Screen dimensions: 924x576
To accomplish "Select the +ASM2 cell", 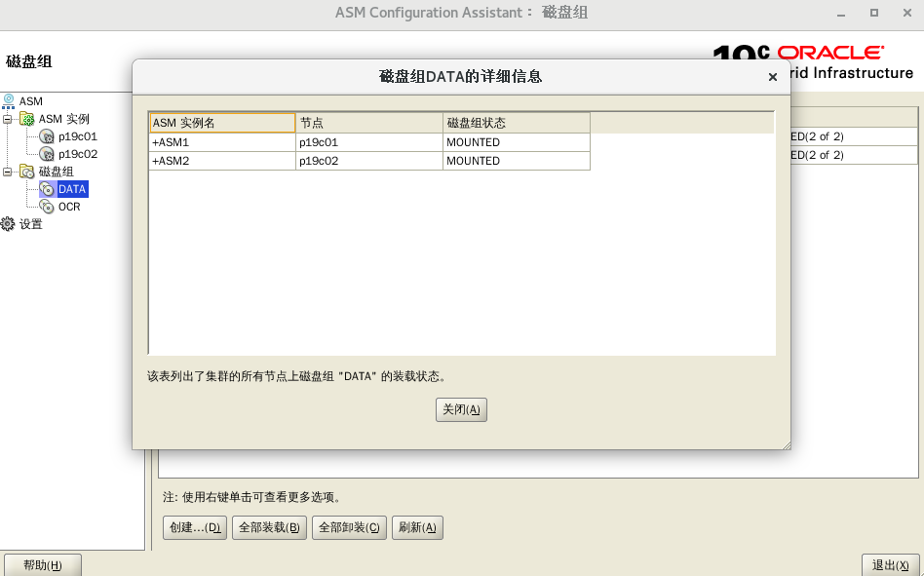I will pyautogui.click(x=222, y=161).
